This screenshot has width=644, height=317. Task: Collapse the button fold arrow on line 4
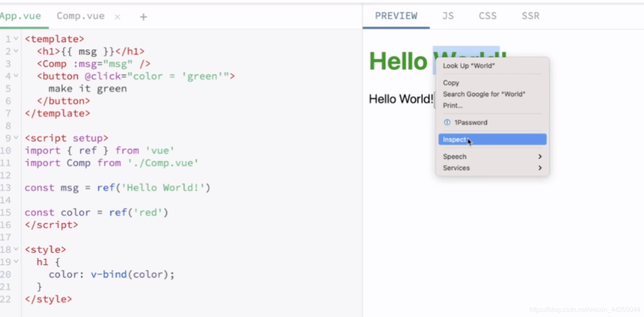point(16,76)
